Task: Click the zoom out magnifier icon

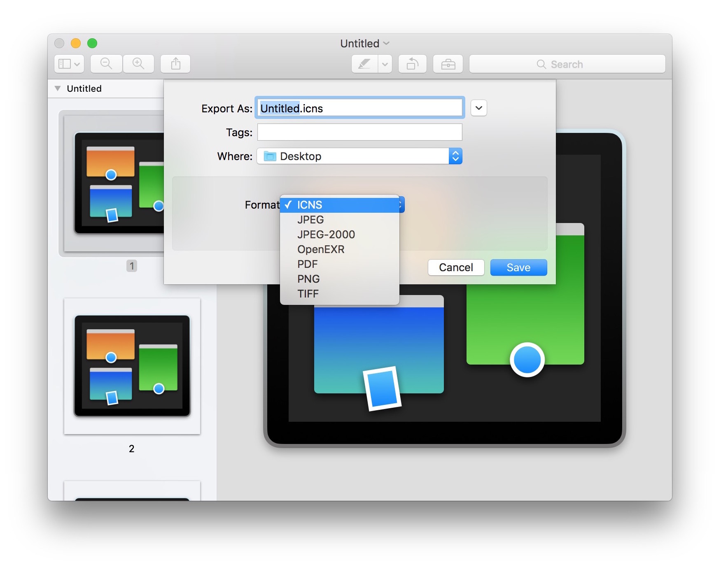Action: tap(106, 64)
